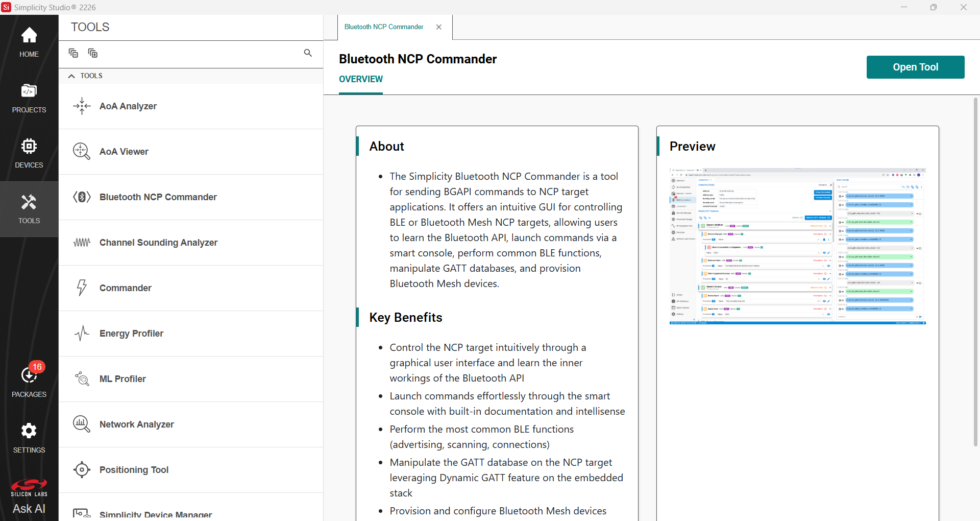Screen dimensions: 980x521
Task: Select the OVERVIEW tab
Action: click(361, 79)
